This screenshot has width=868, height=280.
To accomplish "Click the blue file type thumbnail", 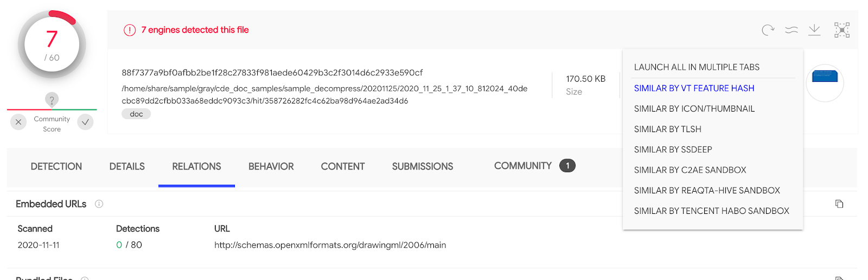I will [x=825, y=76].
